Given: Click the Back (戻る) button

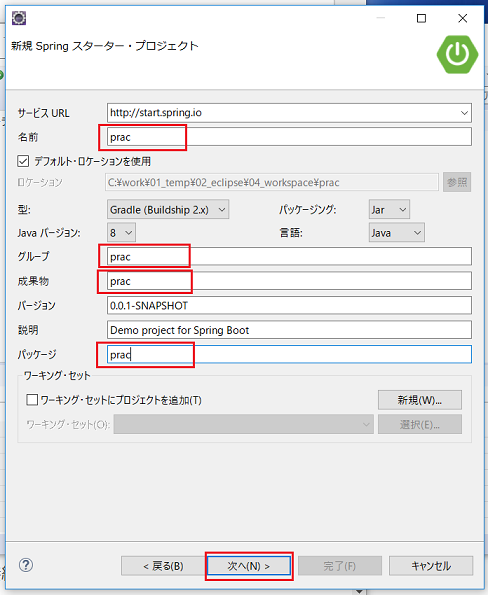Looking at the screenshot, I should click(163, 566).
